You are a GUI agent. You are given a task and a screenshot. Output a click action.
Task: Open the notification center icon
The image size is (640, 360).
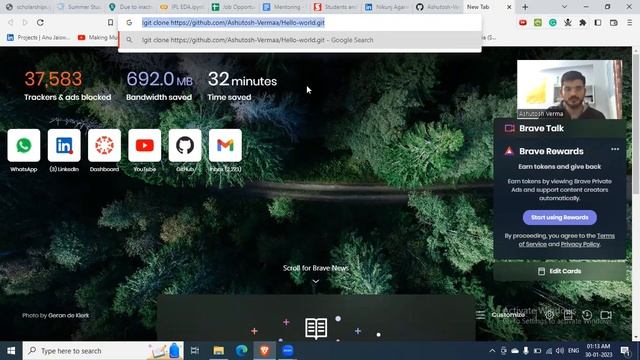pyautogui.click(x=625, y=351)
